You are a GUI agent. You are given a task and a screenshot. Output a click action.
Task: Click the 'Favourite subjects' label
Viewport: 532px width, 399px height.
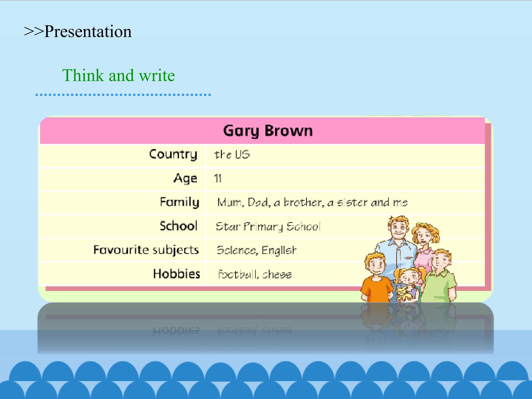[x=146, y=250]
